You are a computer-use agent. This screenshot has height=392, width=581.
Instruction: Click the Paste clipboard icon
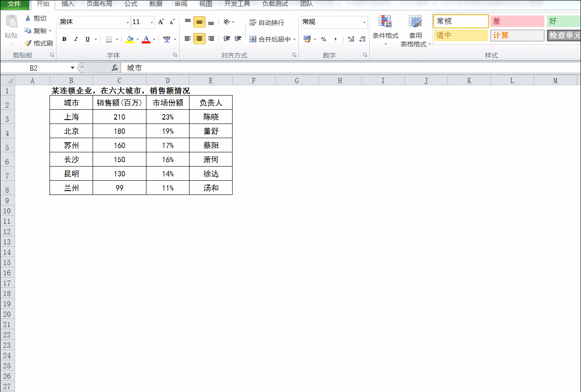click(x=11, y=22)
